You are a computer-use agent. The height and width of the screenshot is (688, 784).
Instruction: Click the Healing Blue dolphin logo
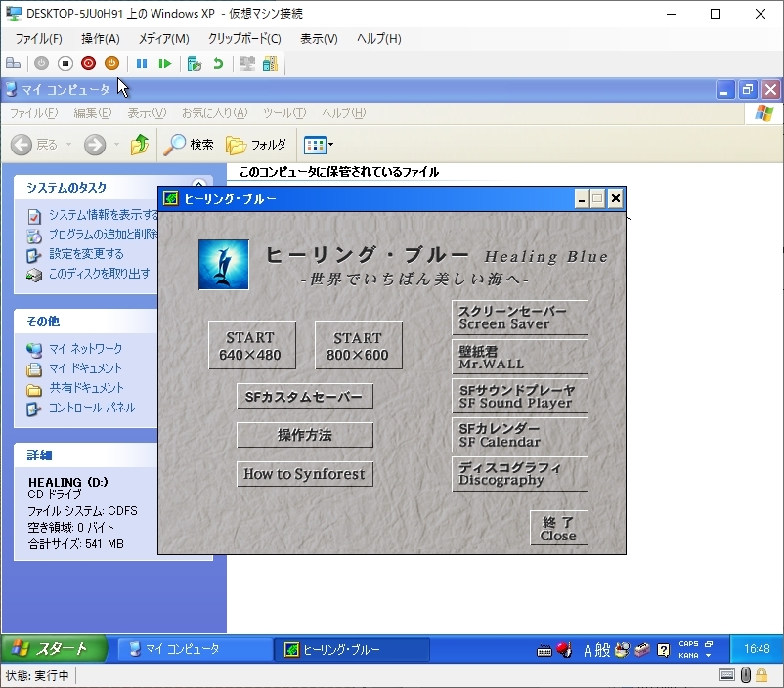(224, 265)
